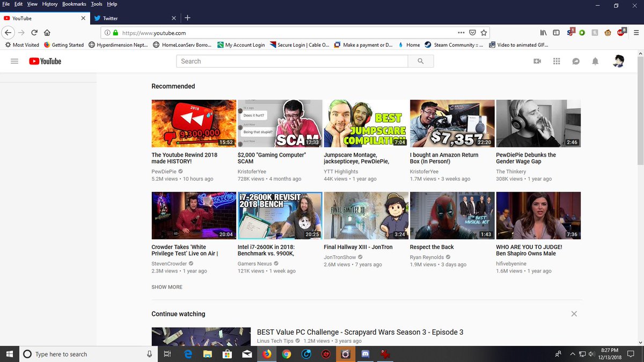Open the Youtube Rewind 2018 video thumbnail

194,123
